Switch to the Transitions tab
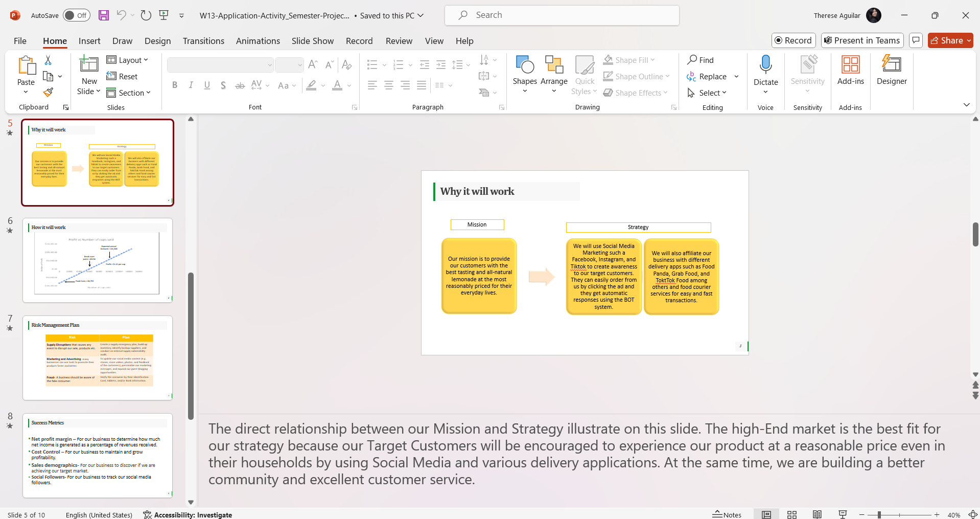 point(203,41)
